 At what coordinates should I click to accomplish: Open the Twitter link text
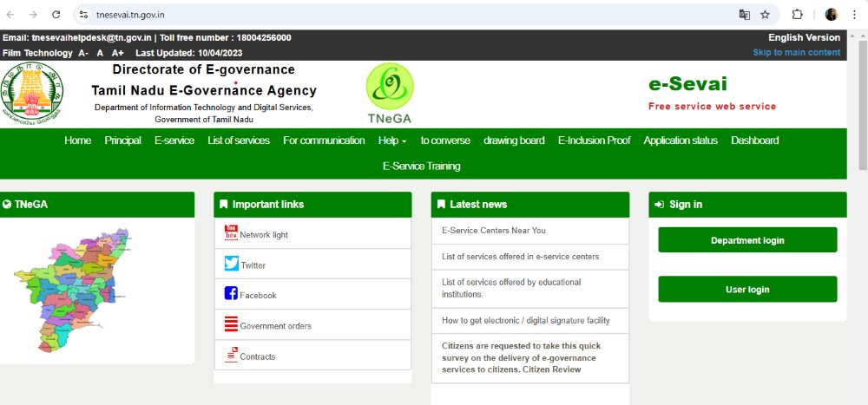(x=253, y=265)
